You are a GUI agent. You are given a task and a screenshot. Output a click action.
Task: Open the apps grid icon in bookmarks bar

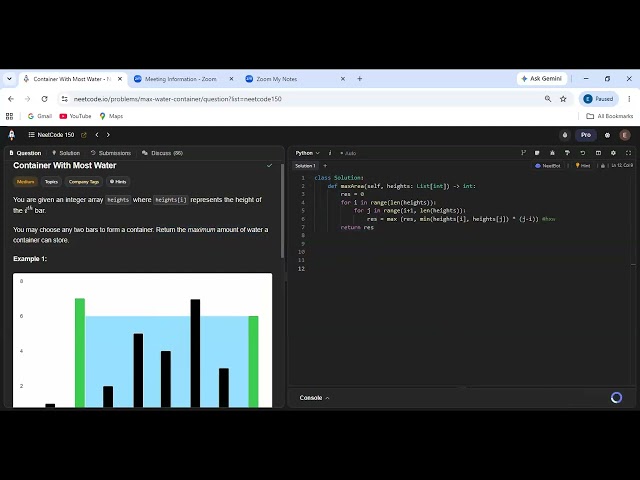pyautogui.click(x=9, y=116)
